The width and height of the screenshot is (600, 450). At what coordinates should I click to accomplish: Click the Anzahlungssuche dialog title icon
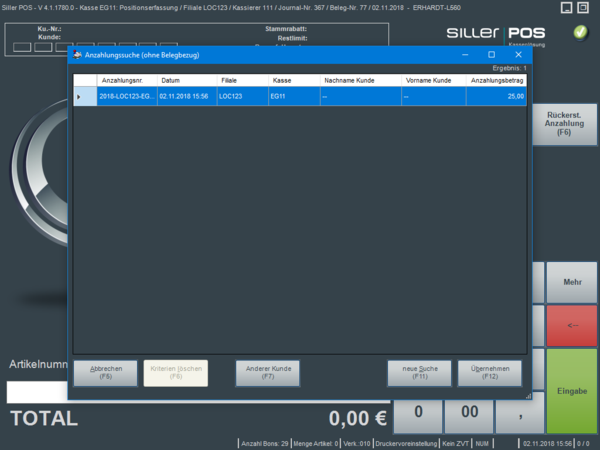point(77,55)
